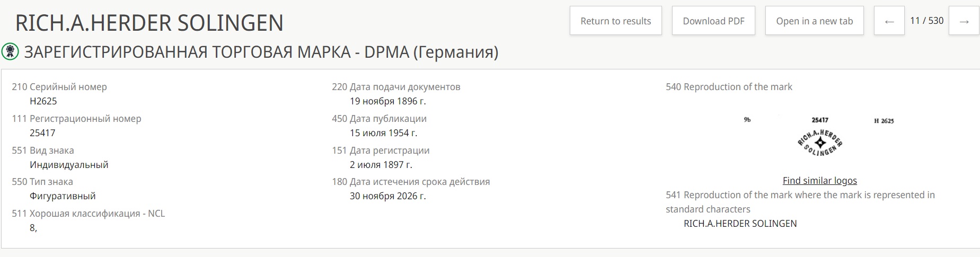Click the Rich. A. Herder Solingen logo image
980x257 pixels.
click(819, 142)
